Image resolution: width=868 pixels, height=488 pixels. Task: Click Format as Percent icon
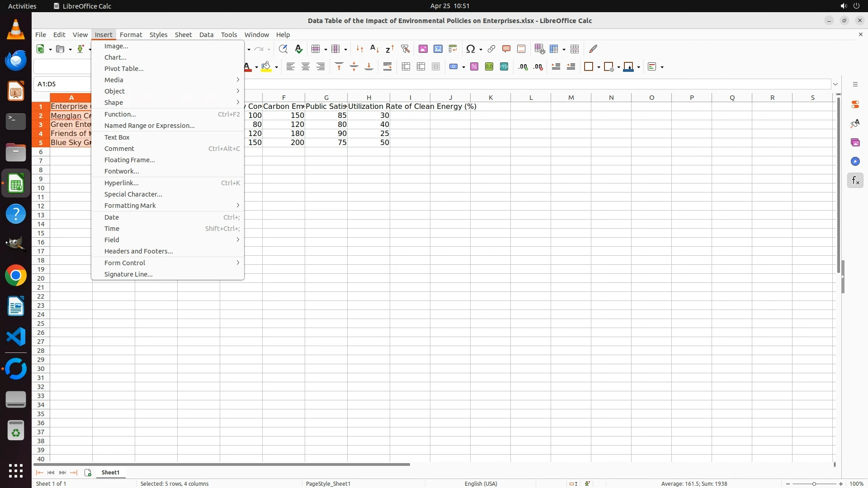pyautogui.click(x=474, y=67)
